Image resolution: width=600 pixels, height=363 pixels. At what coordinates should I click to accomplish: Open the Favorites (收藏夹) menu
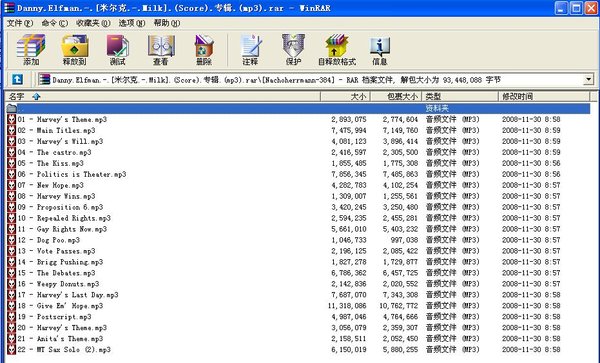tap(93, 23)
